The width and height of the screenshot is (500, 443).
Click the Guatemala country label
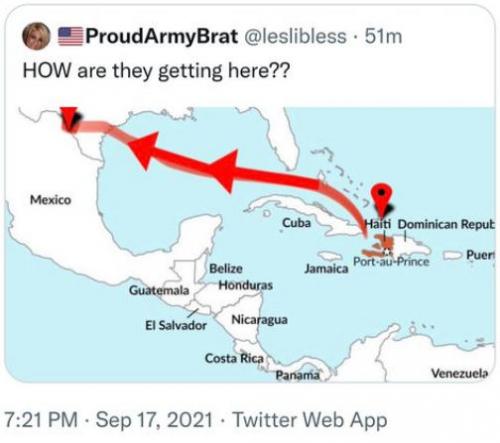point(159,290)
